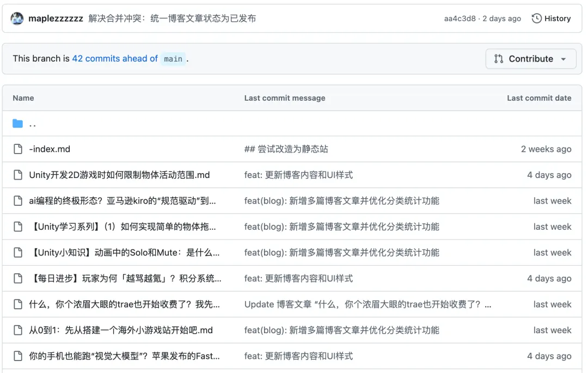Click the Contribute pull-request icon
The image size is (588, 373).
point(498,59)
